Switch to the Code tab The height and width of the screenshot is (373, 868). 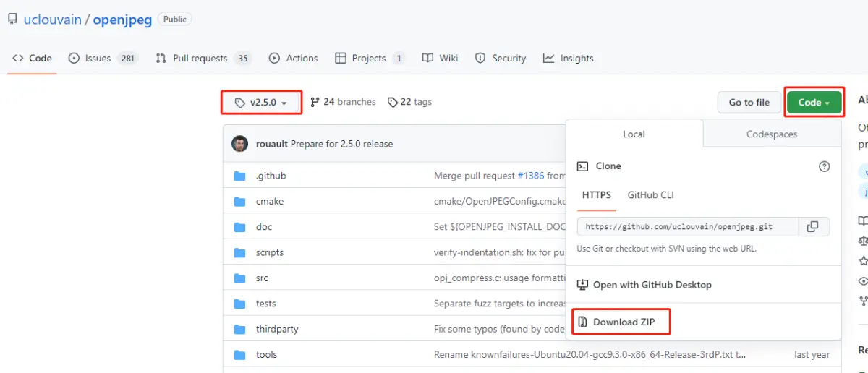[x=32, y=59]
